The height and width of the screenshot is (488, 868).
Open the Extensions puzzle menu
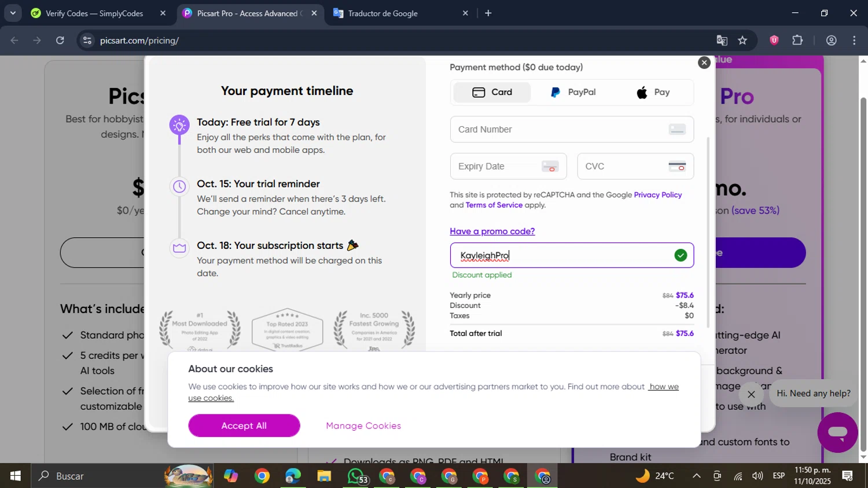tap(797, 41)
